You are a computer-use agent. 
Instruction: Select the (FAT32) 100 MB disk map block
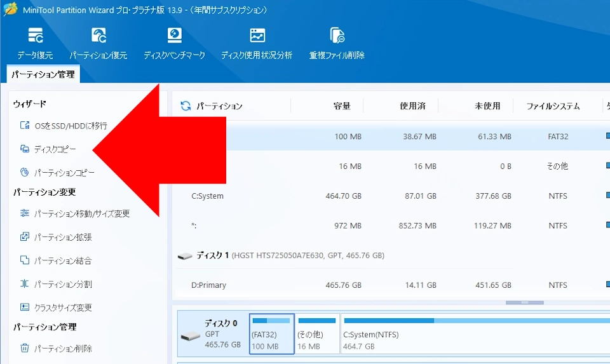tap(272, 334)
